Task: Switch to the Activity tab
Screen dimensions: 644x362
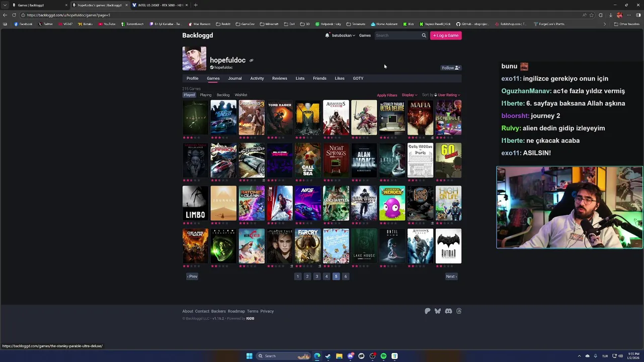Action: [x=257, y=78]
